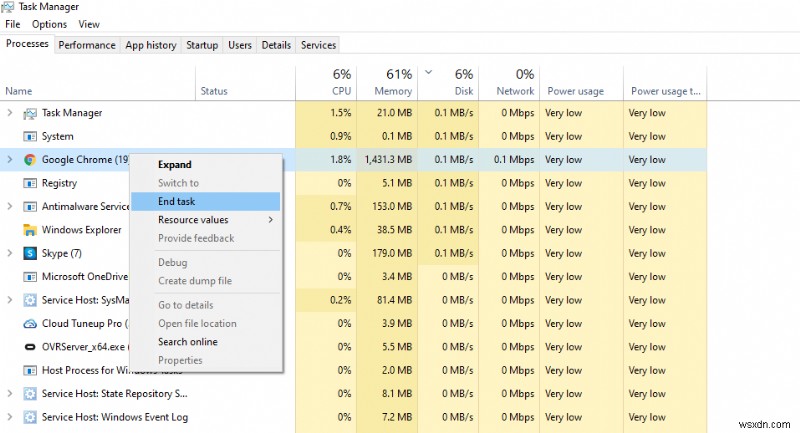Viewport: 800px width, 433px height.
Task: Click the Service Host: SysMain gear icon
Action: [x=30, y=300]
